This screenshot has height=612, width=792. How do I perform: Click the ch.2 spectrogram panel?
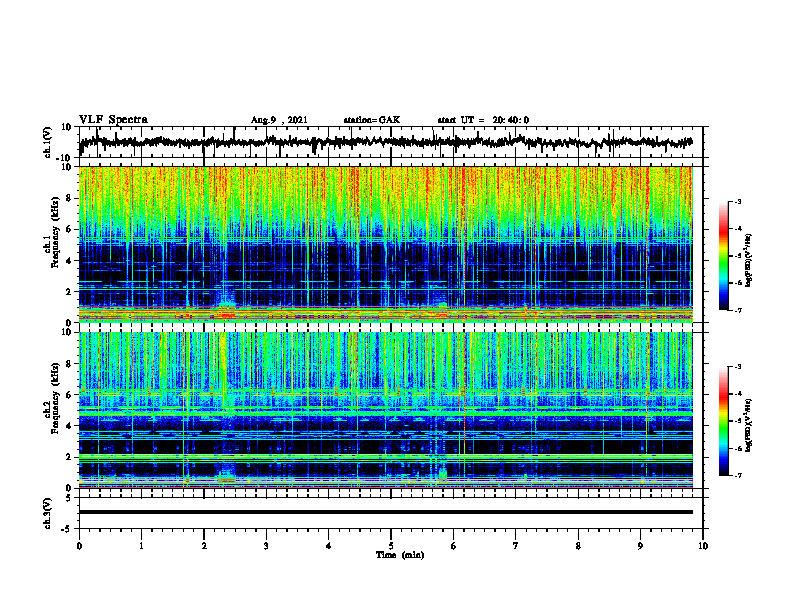[386, 410]
